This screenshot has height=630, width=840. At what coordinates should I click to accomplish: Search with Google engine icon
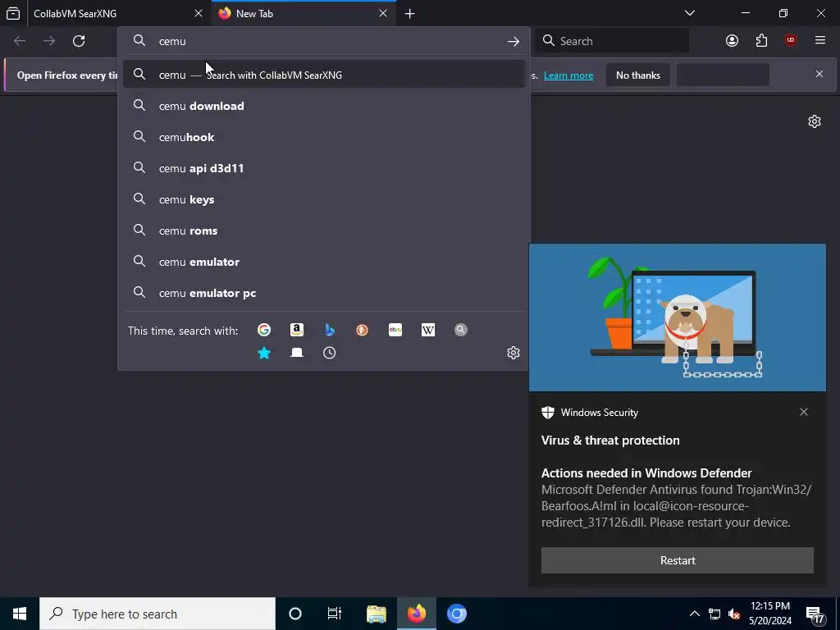[263, 330]
